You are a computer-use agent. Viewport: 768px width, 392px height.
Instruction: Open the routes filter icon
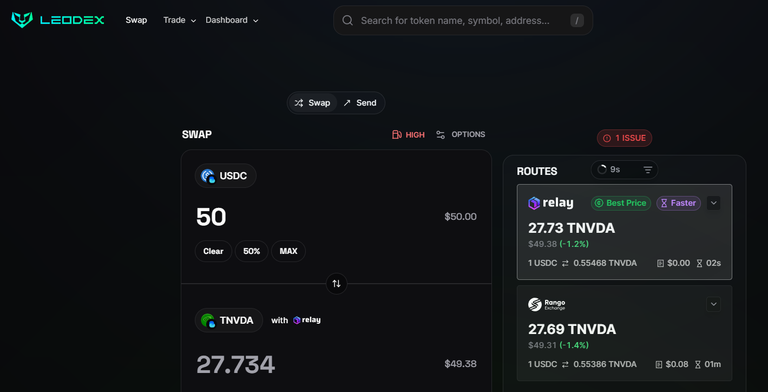click(648, 170)
